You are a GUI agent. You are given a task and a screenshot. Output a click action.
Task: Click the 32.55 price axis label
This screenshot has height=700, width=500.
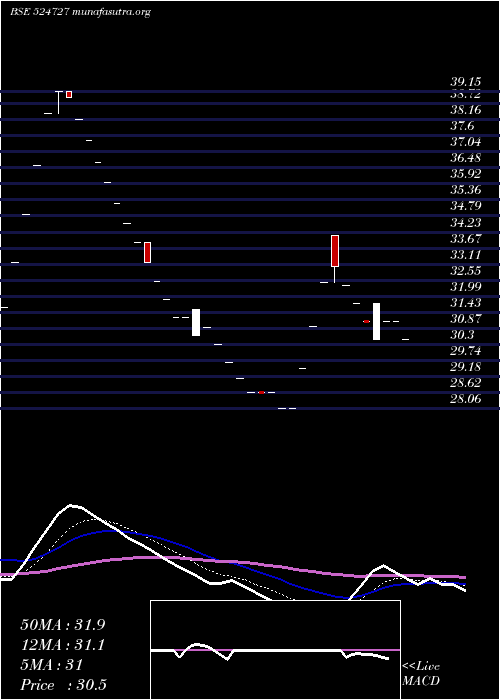[465, 271]
